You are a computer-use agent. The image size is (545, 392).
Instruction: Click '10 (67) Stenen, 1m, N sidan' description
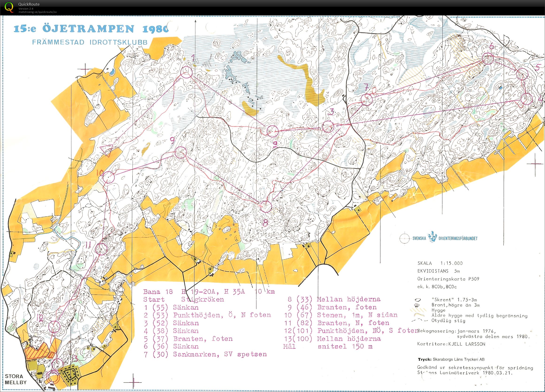341,315
